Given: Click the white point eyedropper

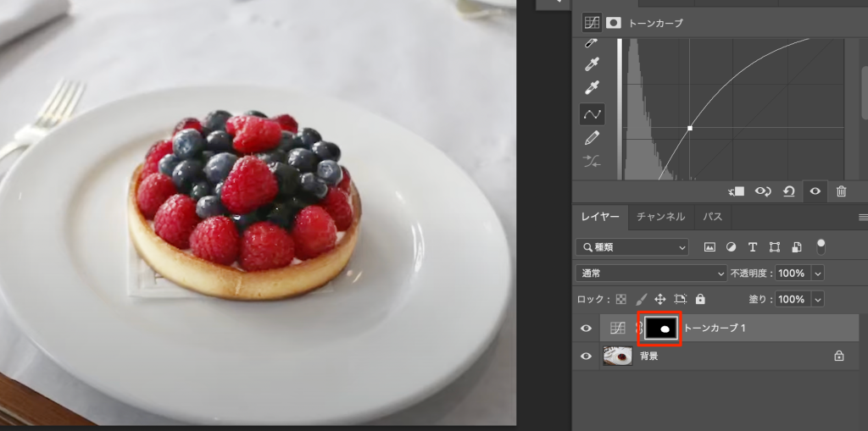Looking at the screenshot, I should 592,88.
